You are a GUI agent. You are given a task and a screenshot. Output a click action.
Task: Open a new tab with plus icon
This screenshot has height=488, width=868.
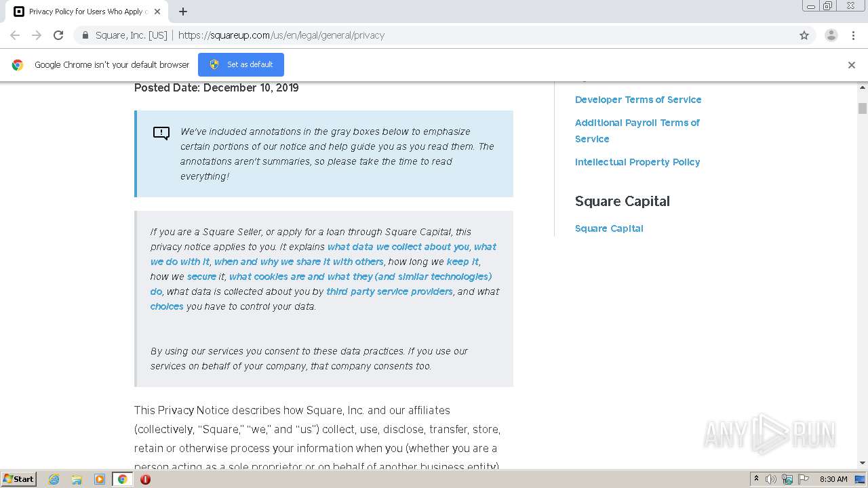(183, 12)
